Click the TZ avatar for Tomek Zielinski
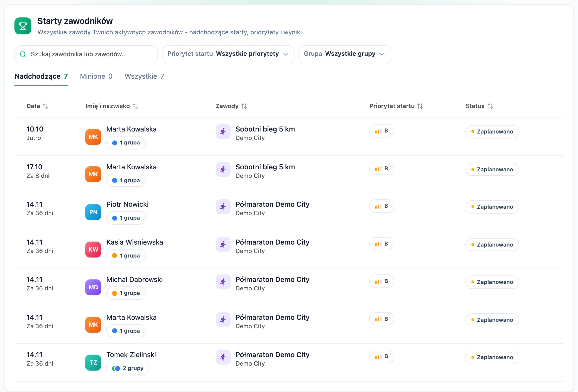This screenshot has width=578, height=392. [93, 362]
